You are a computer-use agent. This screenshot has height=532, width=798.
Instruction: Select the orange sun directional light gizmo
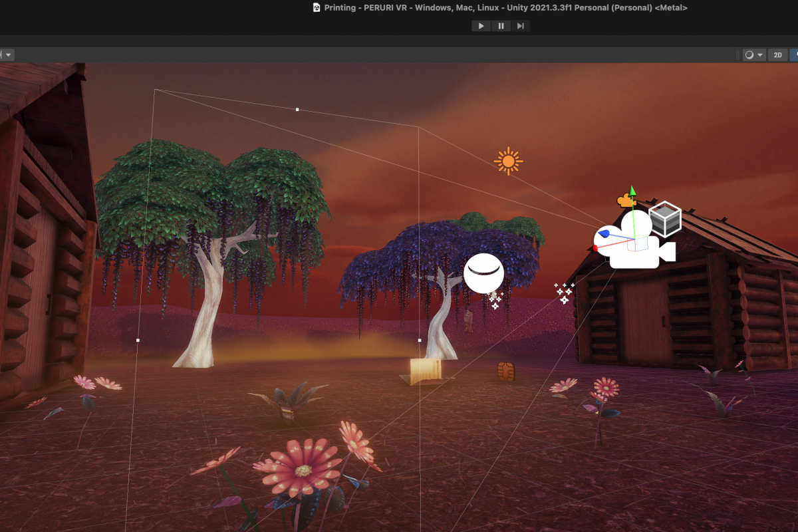click(508, 161)
